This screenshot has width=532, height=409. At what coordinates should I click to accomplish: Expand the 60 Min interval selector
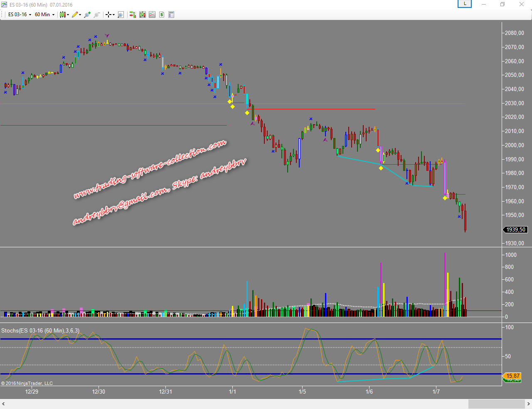pyautogui.click(x=44, y=15)
